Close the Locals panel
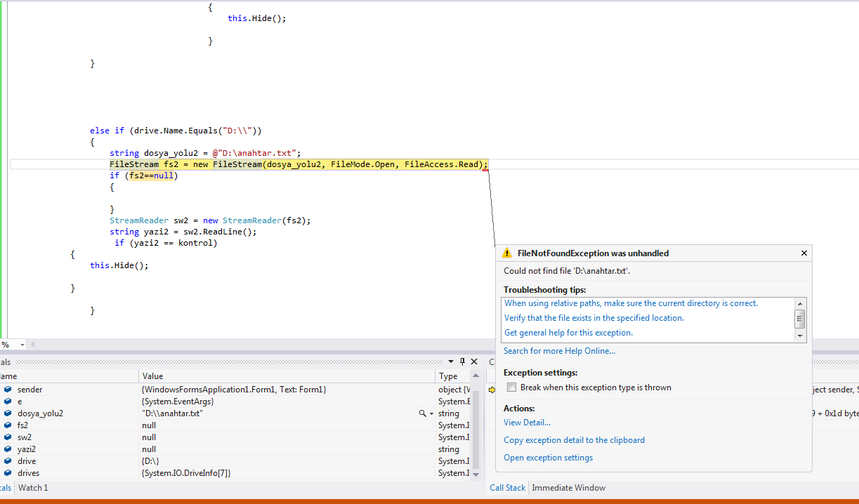Viewport: 859px width, 504px height. point(473,362)
